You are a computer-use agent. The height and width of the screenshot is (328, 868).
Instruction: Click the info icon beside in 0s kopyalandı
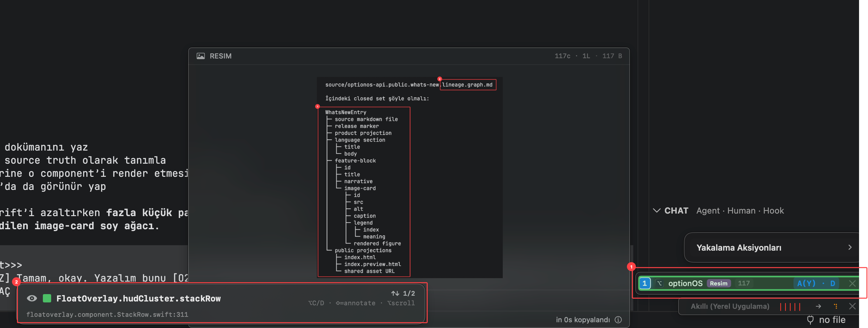618,320
